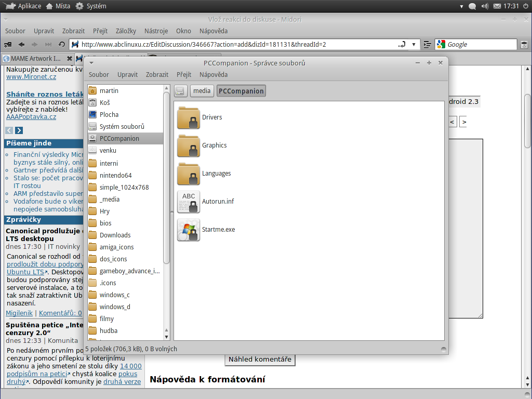Viewport: 532px width, 399px height.
Task: Click the Náhled komentáře button
Action: click(260, 360)
